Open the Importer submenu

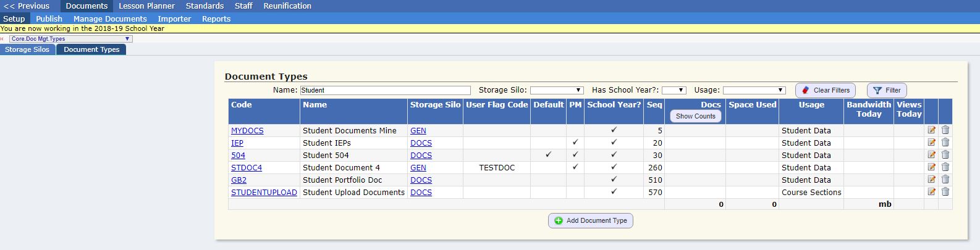pyautogui.click(x=174, y=19)
